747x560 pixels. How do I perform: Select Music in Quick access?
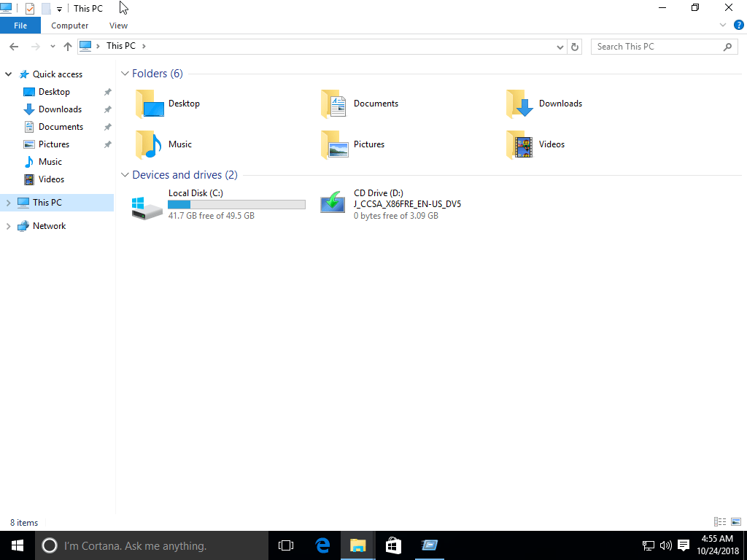click(50, 162)
